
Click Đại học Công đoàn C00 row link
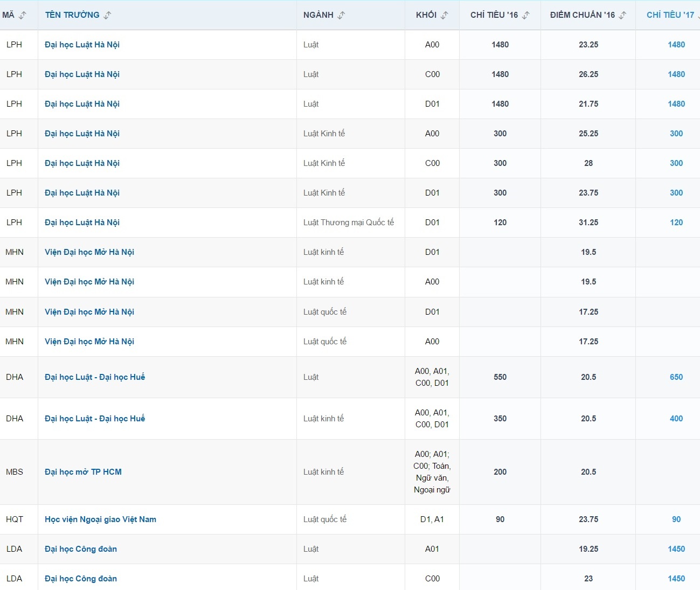point(81,579)
